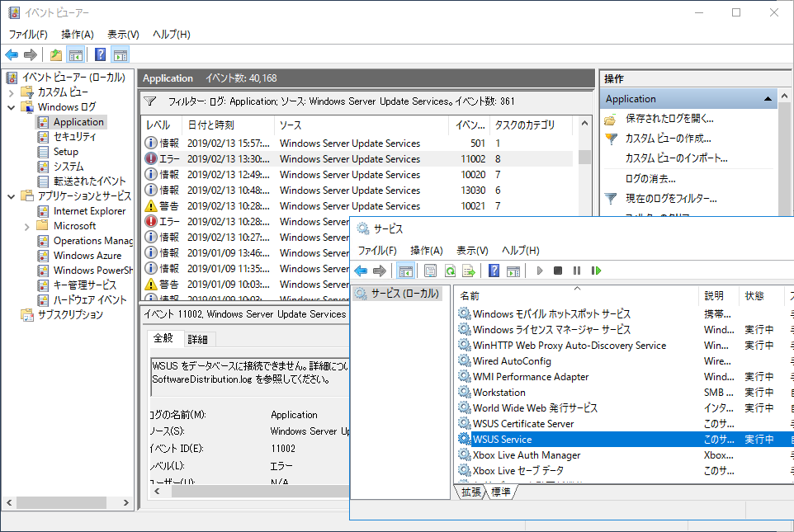Toggle action pane icon in Event Viewer toolbar
794x532 pixels.
tap(121, 54)
